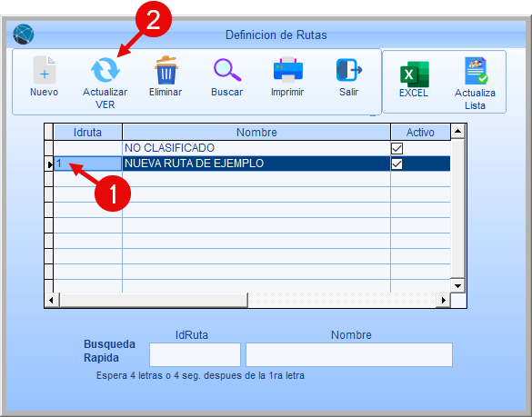Click the grid scroll down arrow
This screenshot has width=532, height=417.
pyautogui.click(x=457, y=286)
